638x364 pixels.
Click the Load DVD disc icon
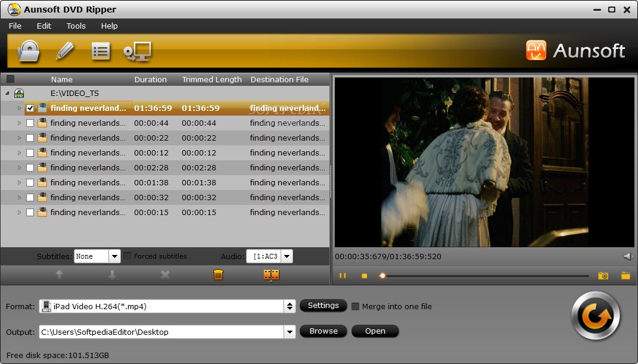click(x=29, y=51)
